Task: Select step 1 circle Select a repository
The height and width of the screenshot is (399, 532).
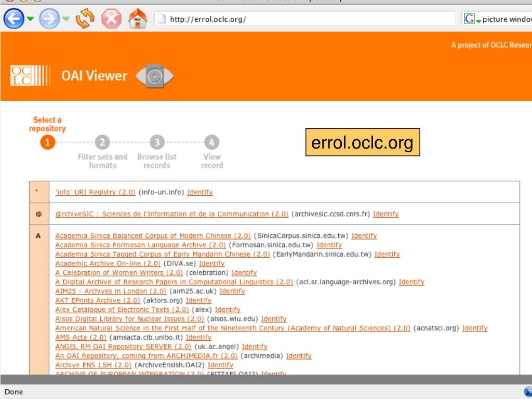Action: [x=47, y=142]
